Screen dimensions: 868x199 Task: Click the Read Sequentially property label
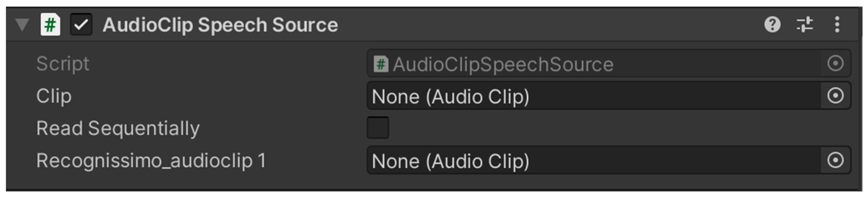point(118,128)
